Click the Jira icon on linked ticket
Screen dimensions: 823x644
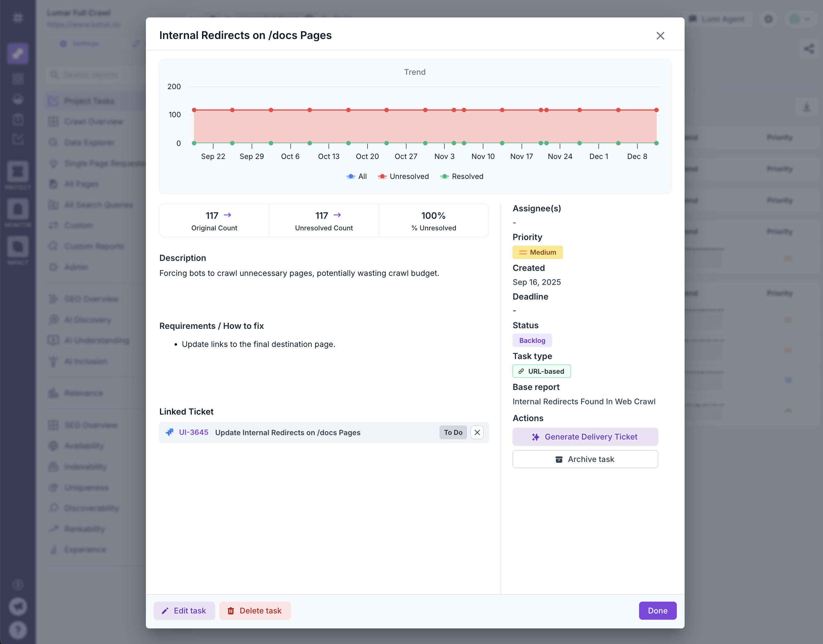(x=170, y=432)
